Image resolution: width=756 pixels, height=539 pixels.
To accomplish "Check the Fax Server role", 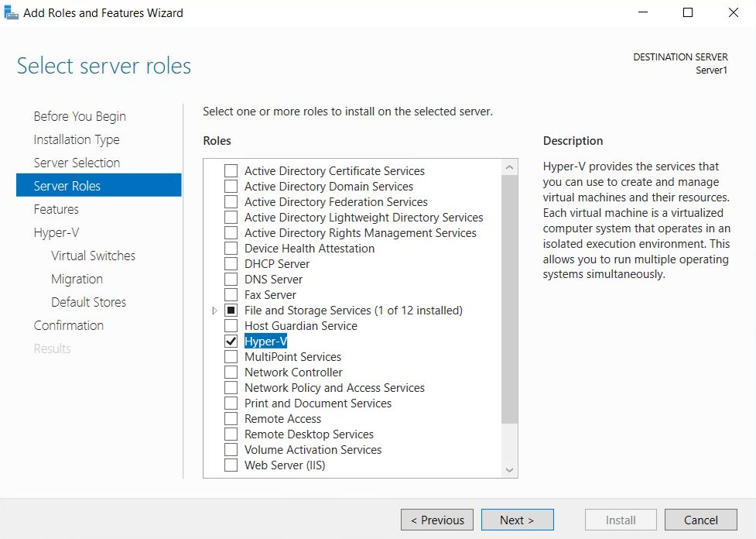I will point(231,294).
